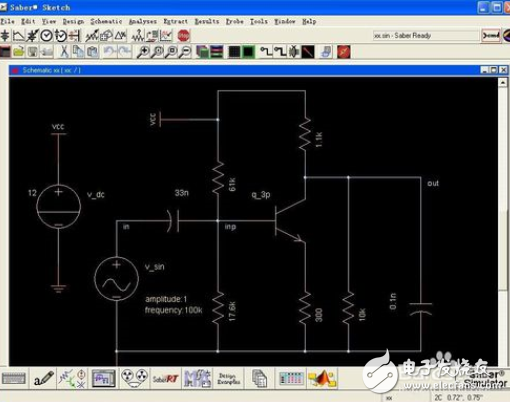Click the zoom in magnifier icon
This screenshot has width=510, height=402.
point(143,52)
